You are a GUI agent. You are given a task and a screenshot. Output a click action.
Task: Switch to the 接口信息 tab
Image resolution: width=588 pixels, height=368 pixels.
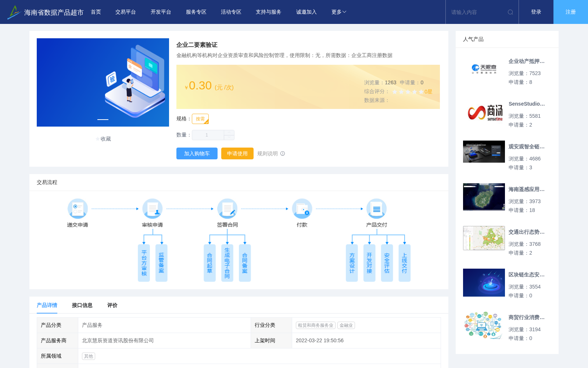[x=82, y=305]
